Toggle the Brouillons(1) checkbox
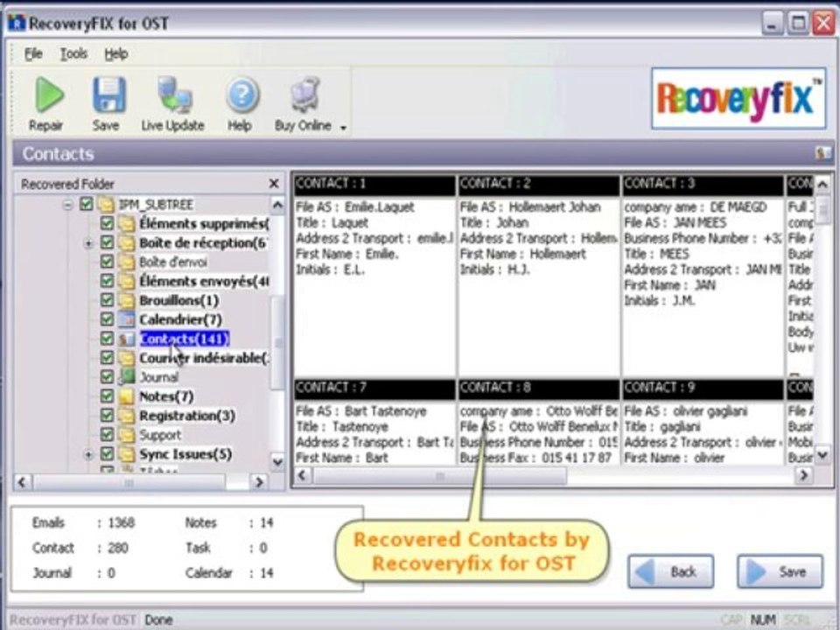The image size is (840, 630). [107, 300]
